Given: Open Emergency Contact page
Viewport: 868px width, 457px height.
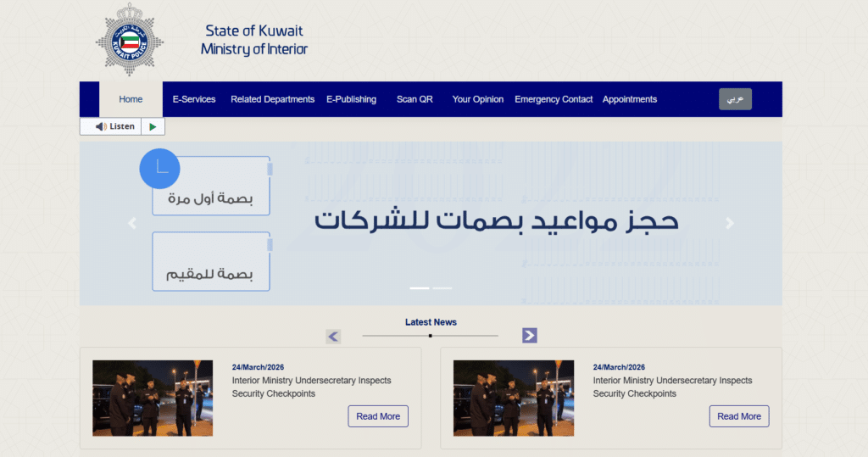Looking at the screenshot, I should click(554, 99).
